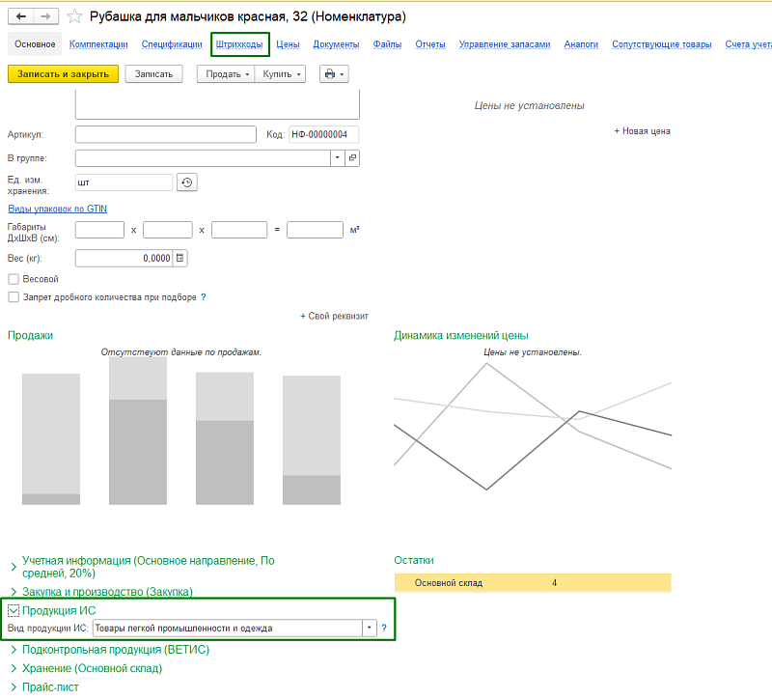Viewport: 772px width, 700px height.
Task: Open the 'Штрихкоды' tab
Action: (239, 44)
